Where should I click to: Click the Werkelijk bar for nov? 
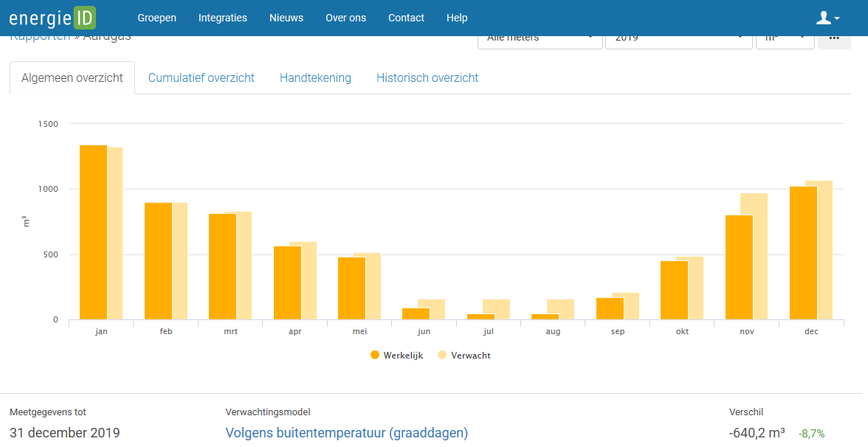pyautogui.click(x=739, y=267)
